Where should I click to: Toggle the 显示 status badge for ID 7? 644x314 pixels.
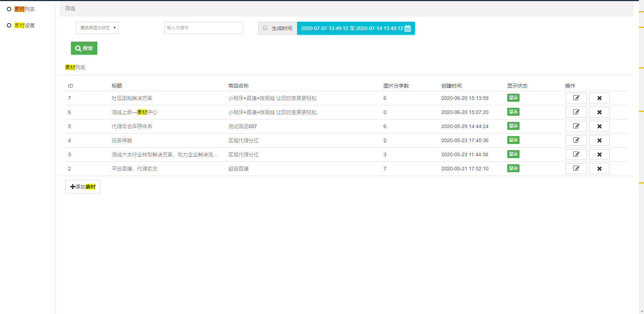513,98
